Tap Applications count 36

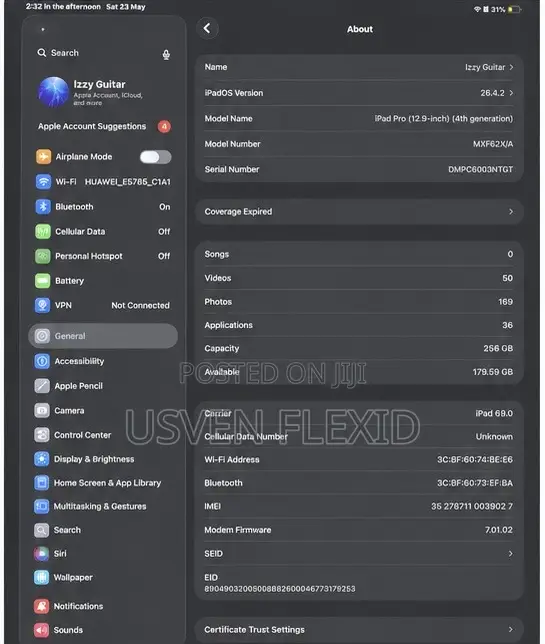pos(507,325)
